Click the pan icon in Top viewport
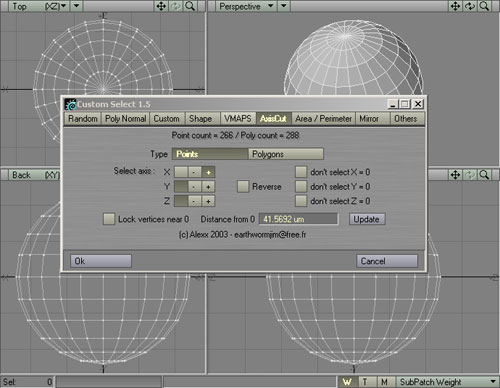 click(162, 6)
